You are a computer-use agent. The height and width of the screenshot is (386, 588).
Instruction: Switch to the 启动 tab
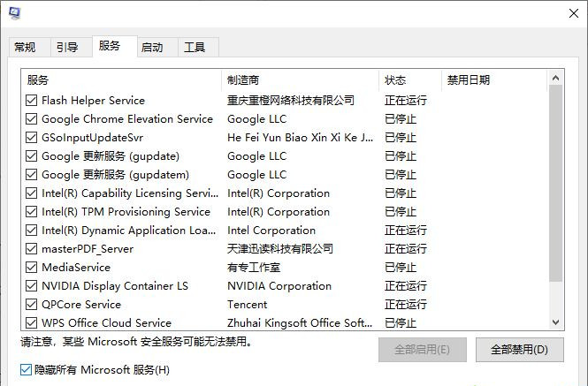152,48
